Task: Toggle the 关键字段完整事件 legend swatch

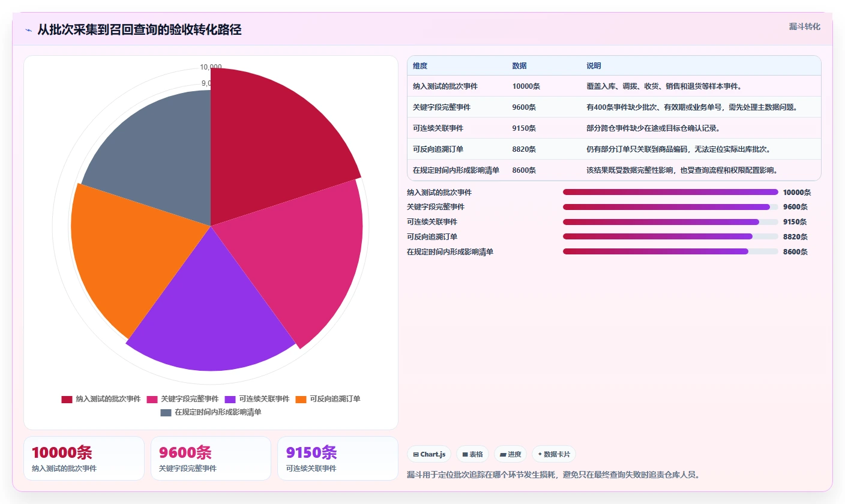Action: (x=152, y=399)
